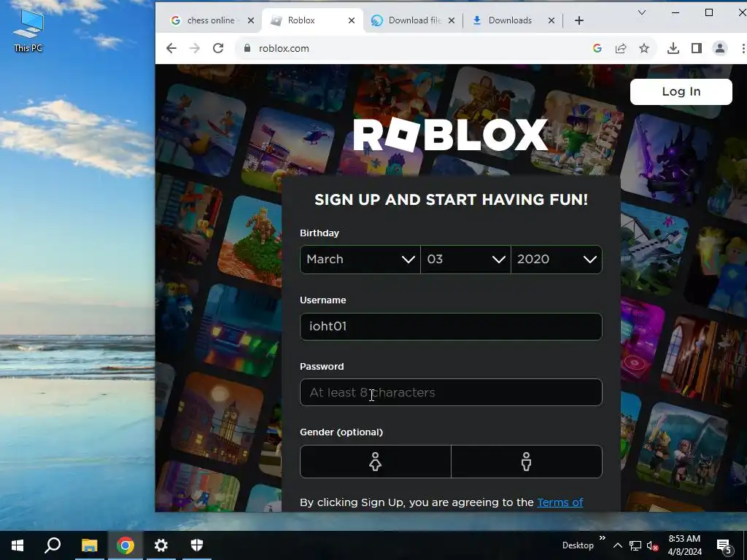The width and height of the screenshot is (747, 560).
Task: Open the birthday year dropdown
Action: pos(557,260)
